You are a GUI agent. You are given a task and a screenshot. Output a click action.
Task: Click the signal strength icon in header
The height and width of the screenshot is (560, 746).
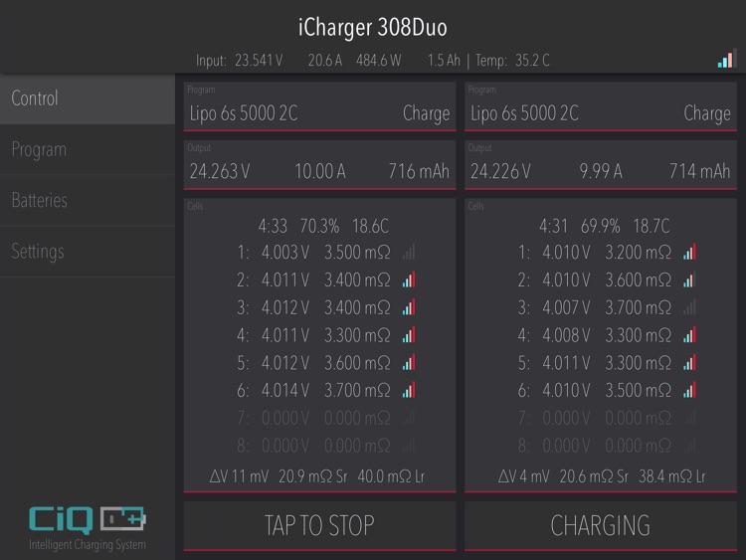[x=725, y=60]
